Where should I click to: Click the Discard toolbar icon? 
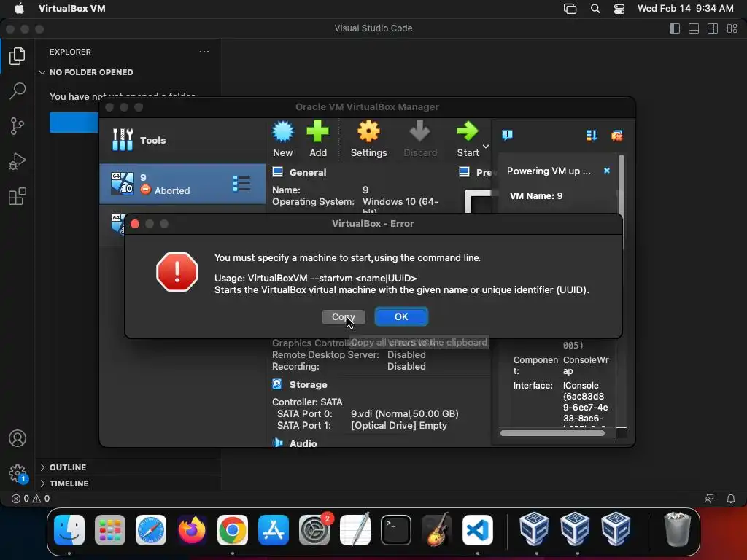click(x=420, y=139)
